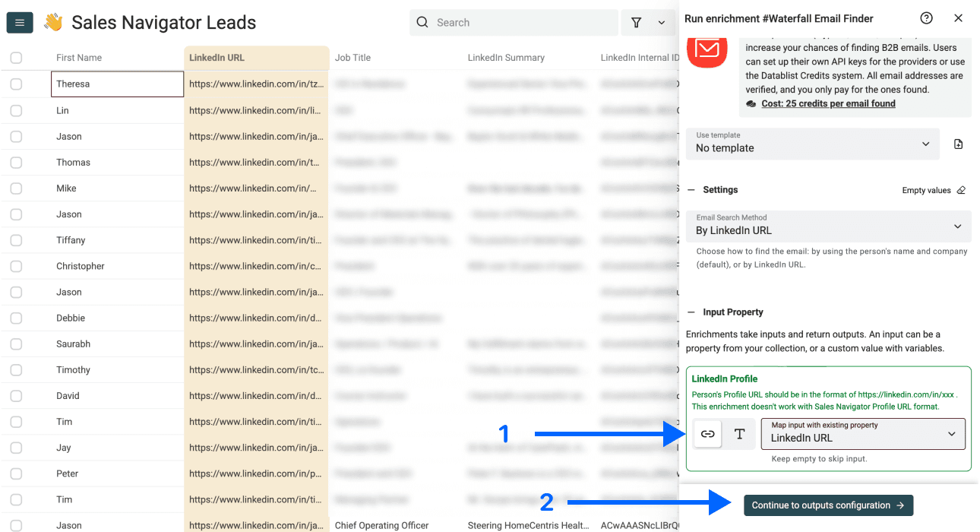980x532 pixels.
Task: Select the link input mode for LinkedIn Profile
Action: click(x=707, y=433)
